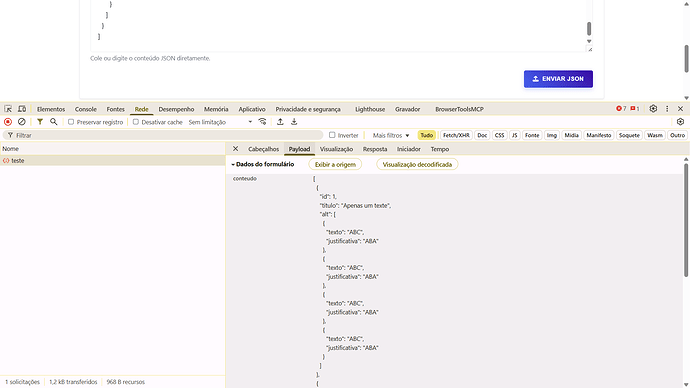Open Sem limitação throttling dropdown
Screen dimensions: 690x388
[220, 122]
